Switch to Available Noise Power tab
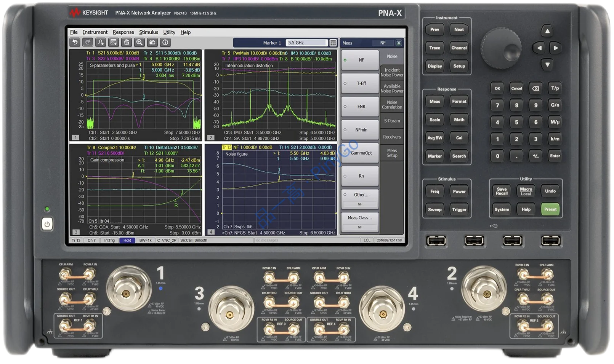 pyautogui.click(x=392, y=89)
